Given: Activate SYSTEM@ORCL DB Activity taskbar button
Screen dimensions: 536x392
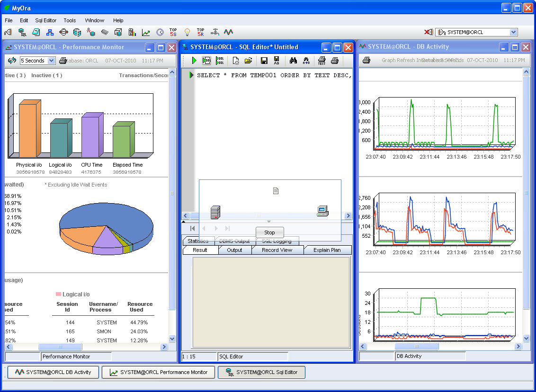Looking at the screenshot, I should (53, 372).
